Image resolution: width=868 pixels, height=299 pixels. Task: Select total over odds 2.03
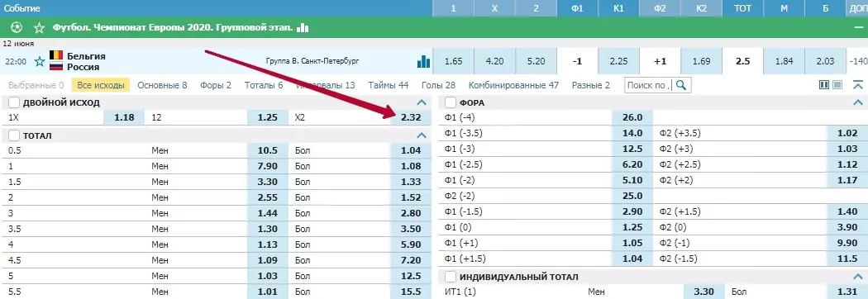[x=825, y=61]
